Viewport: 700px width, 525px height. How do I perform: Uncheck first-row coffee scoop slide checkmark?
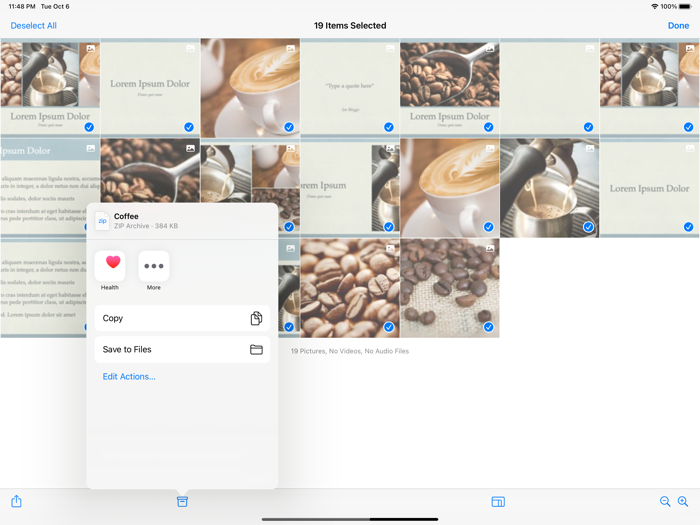[489, 127]
